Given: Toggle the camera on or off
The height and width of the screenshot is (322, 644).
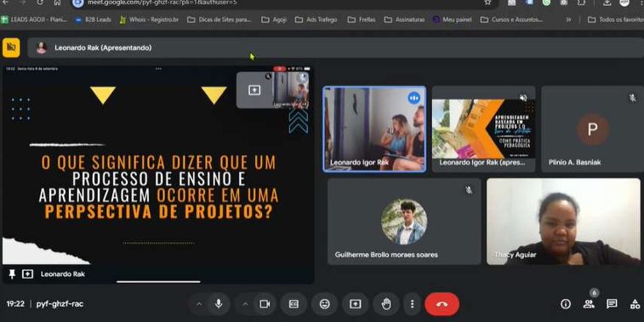Looking at the screenshot, I should pyautogui.click(x=265, y=304).
